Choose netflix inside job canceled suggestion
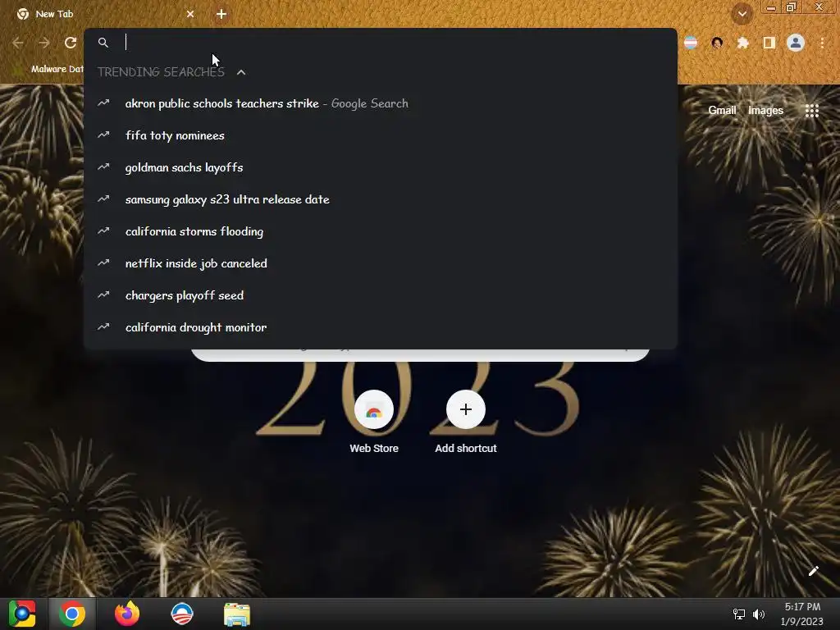The image size is (840, 630). coord(381,263)
